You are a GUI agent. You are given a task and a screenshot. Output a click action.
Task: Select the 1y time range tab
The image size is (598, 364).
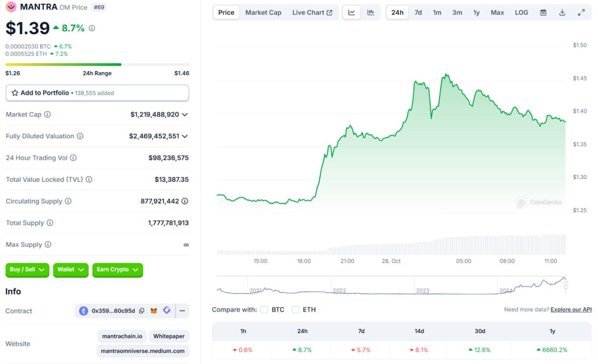point(477,13)
